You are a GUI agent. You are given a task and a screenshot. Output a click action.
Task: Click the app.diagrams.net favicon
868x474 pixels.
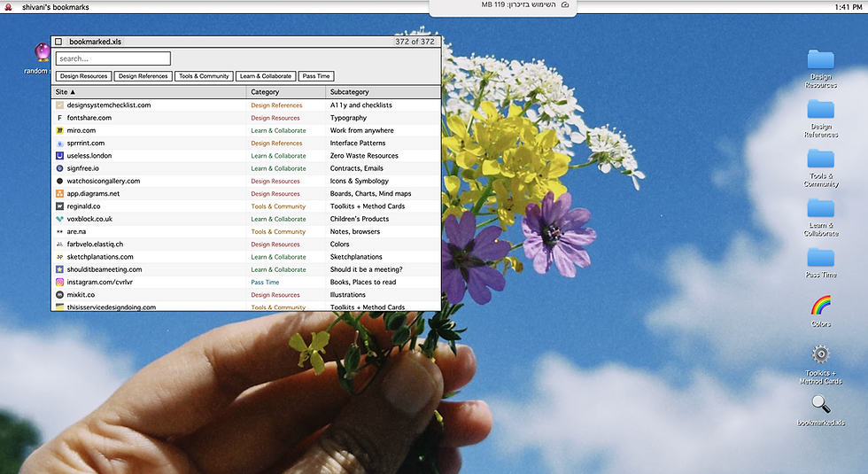(x=60, y=194)
